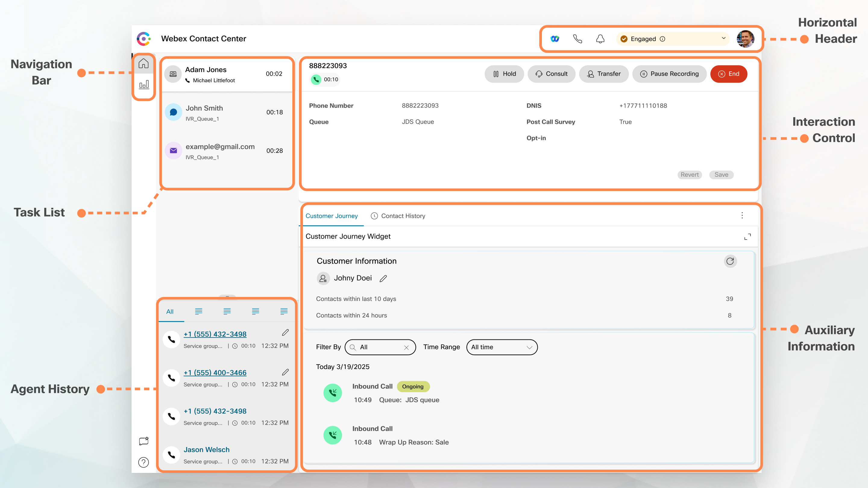
Task: Click the Consult button
Action: pos(551,74)
